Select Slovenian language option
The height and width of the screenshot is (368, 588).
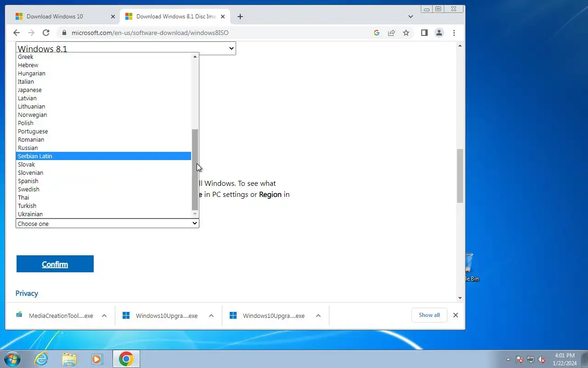pos(103,173)
